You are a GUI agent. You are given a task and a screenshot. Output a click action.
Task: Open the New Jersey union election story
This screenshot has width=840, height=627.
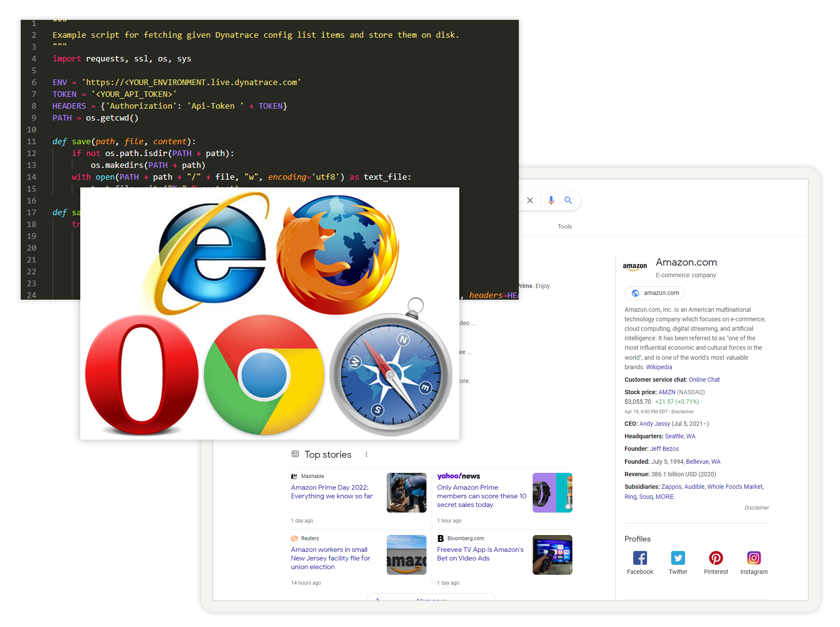point(331,558)
